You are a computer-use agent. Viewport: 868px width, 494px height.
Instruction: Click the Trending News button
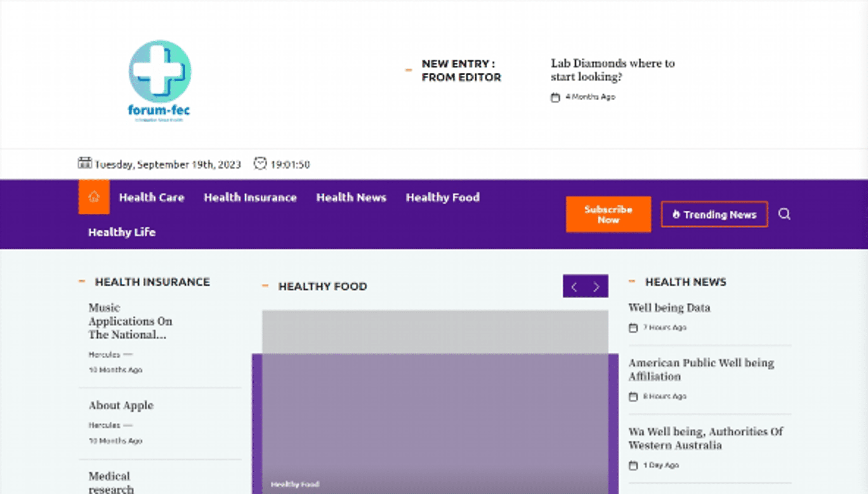tap(714, 214)
